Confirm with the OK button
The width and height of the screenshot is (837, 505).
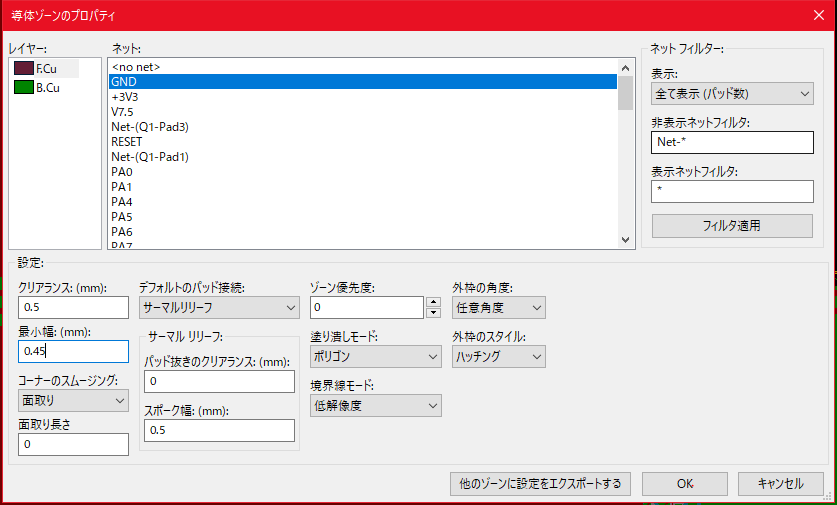coord(685,484)
